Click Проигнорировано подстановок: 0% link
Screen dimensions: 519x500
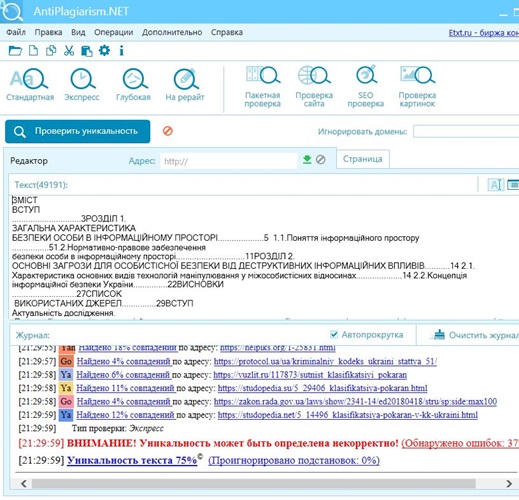[294, 460]
